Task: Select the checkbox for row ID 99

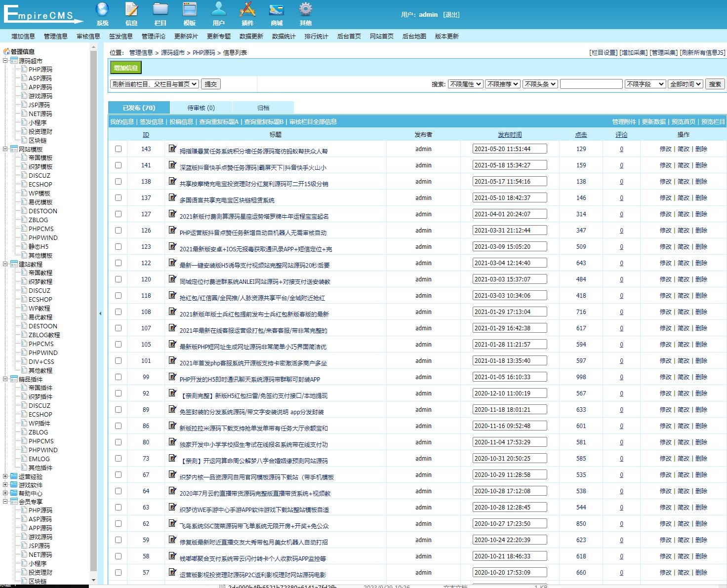Action: point(118,377)
